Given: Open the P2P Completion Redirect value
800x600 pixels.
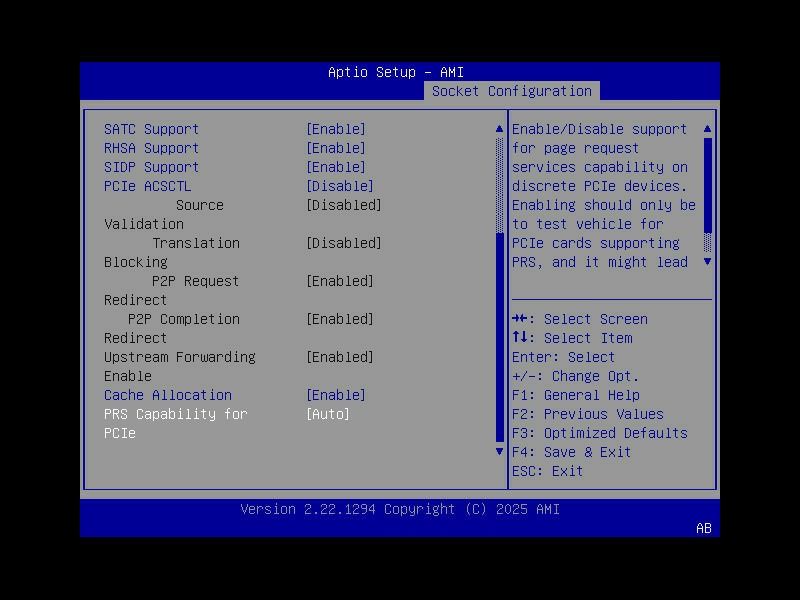Looking at the screenshot, I should pos(341,318).
